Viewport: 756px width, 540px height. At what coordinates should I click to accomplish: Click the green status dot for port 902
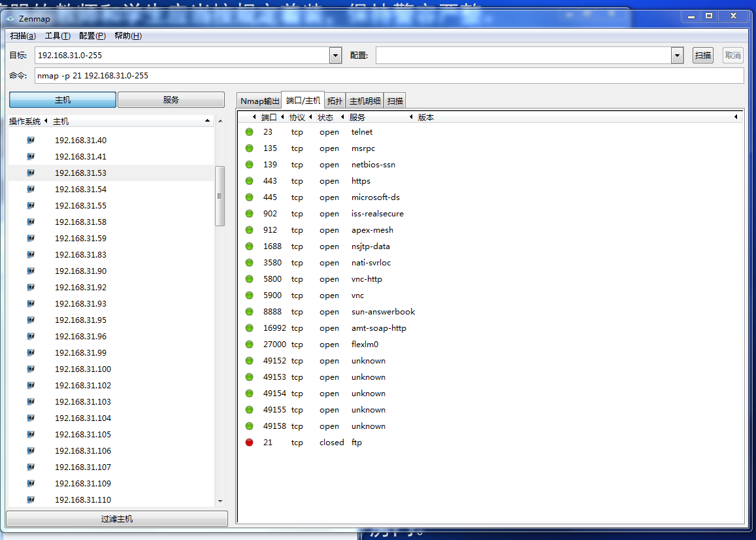(249, 213)
